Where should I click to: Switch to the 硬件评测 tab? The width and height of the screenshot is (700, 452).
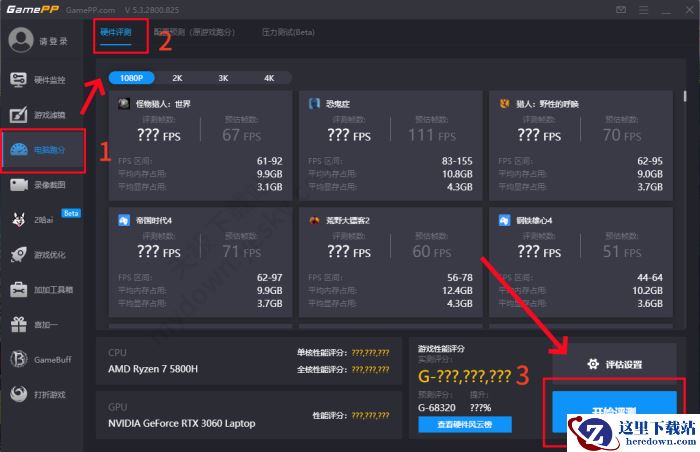click(x=116, y=32)
